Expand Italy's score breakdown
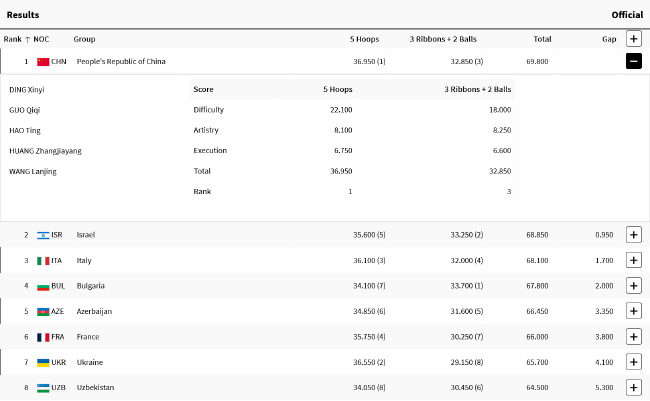The image size is (650, 401). point(633,260)
